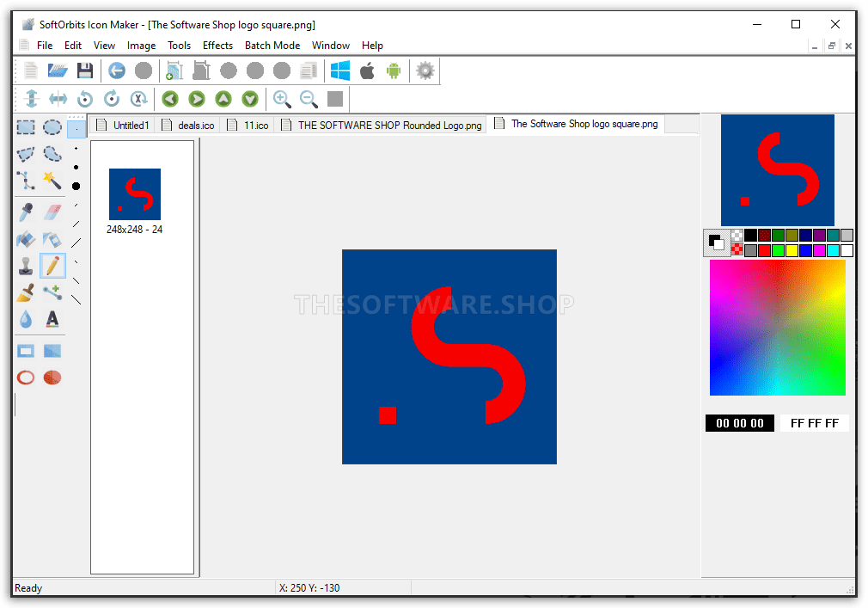Image resolution: width=868 pixels, height=608 pixels.
Task: Click the green right arrow icon
Action: pos(197,99)
